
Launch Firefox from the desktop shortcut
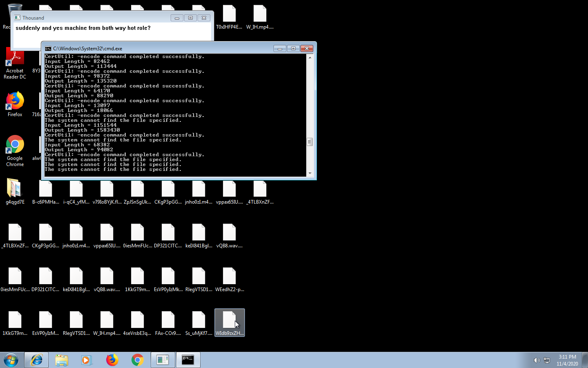coord(15,104)
